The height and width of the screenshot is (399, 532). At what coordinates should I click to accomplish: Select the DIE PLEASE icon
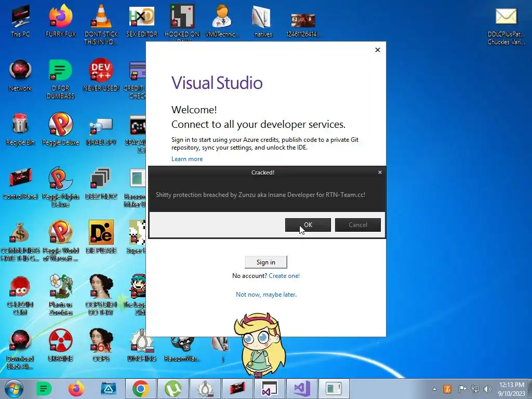[101, 237]
